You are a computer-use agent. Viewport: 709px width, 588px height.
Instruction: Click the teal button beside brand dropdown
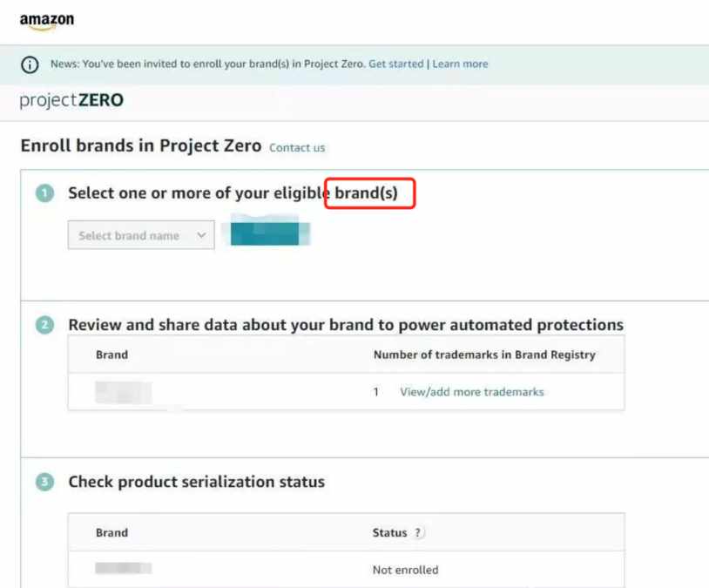pos(266,233)
